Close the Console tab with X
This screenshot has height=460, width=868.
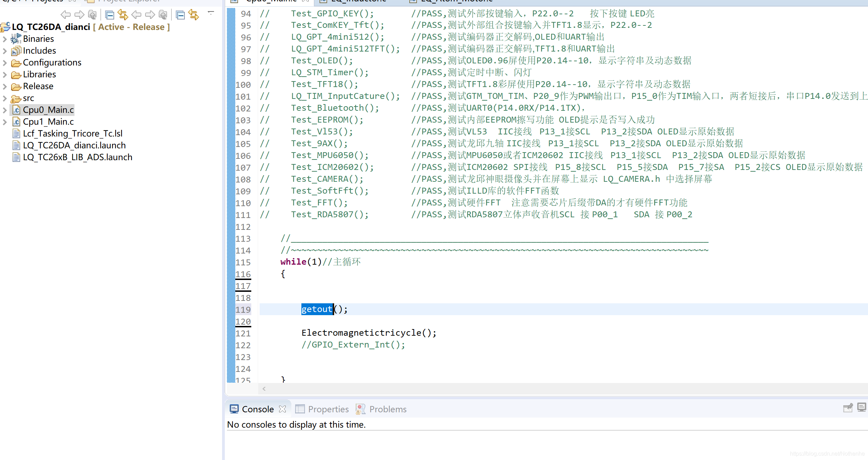point(283,409)
